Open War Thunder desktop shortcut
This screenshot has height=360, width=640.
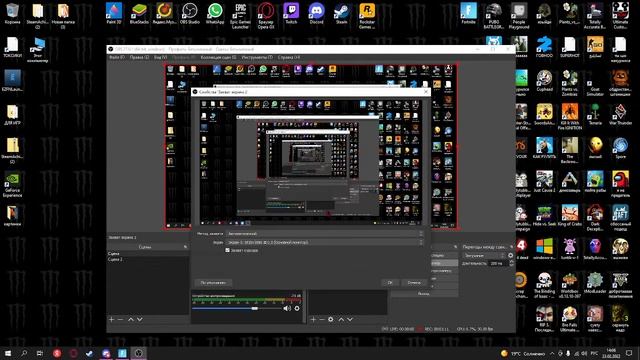coord(620,115)
